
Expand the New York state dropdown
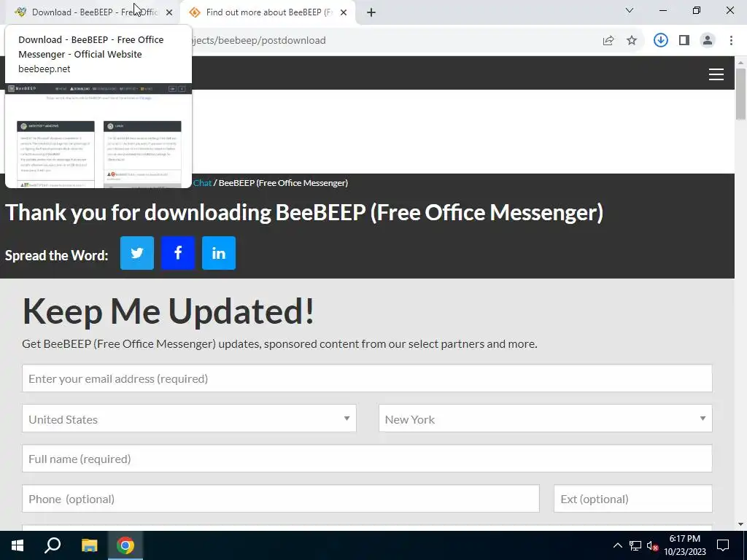pyautogui.click(x=546, y=419)
